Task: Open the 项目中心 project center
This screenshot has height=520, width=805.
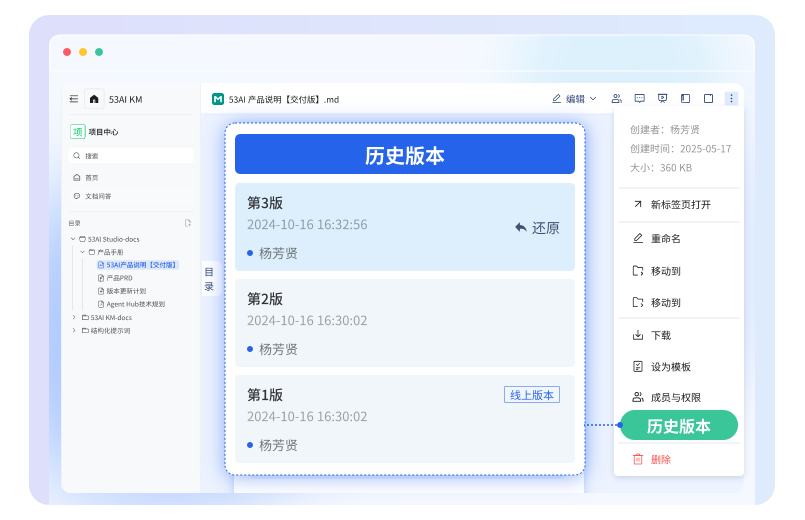Action: point(94,132)
